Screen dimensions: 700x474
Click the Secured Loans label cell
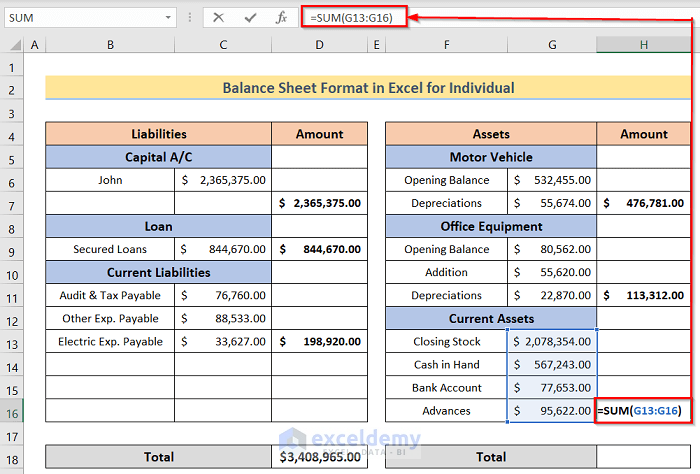110,249
